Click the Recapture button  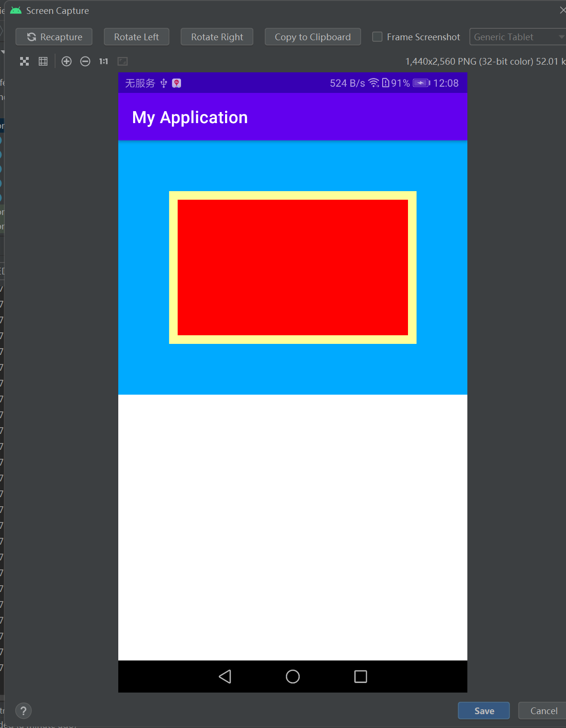[x=54, y=37]
